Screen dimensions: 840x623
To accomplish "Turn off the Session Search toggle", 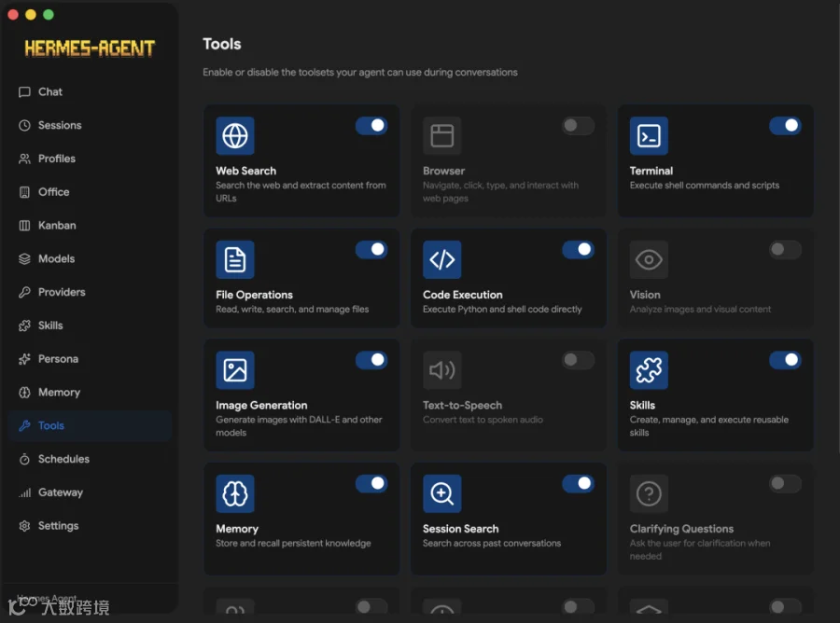I will click(x=578, y=484).
